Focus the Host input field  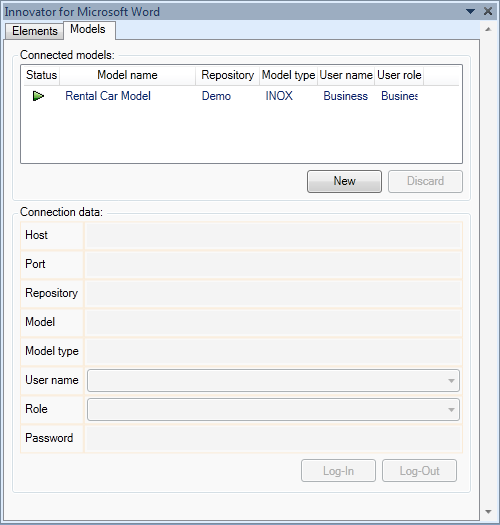tap(273, 236)
